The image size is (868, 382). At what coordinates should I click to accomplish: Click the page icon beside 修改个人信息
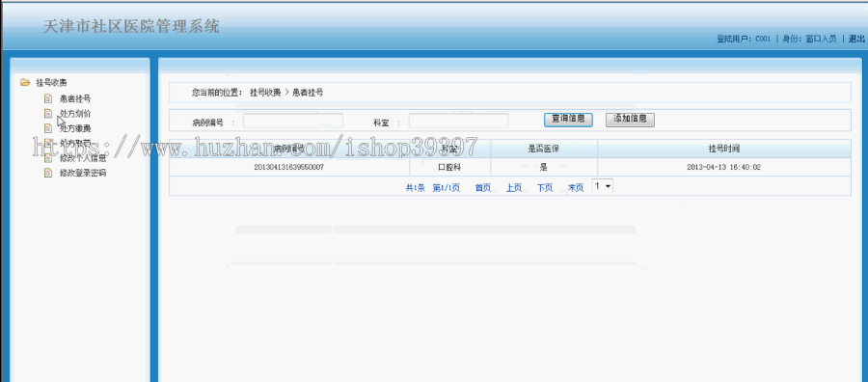[48, 158]
